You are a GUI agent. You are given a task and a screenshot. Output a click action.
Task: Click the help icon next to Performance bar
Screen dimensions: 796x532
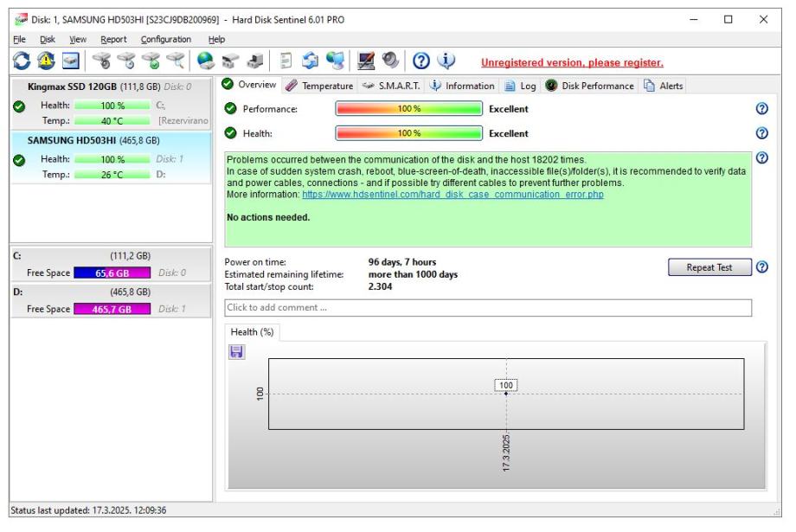coord(761,109)
